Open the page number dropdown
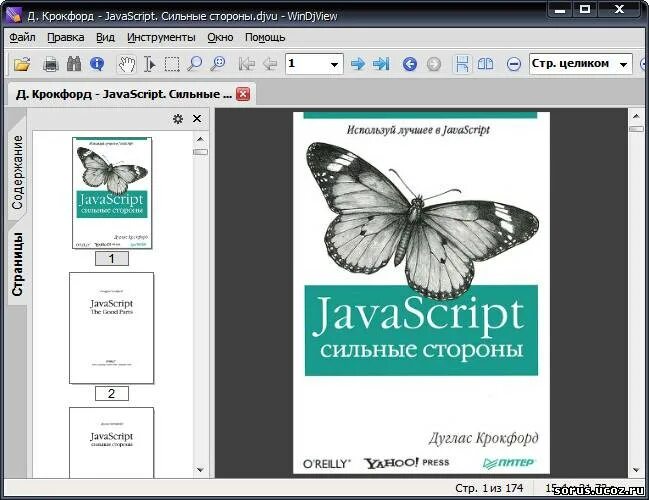This screenshot has height=500, width=649. [x=334, y=65]
